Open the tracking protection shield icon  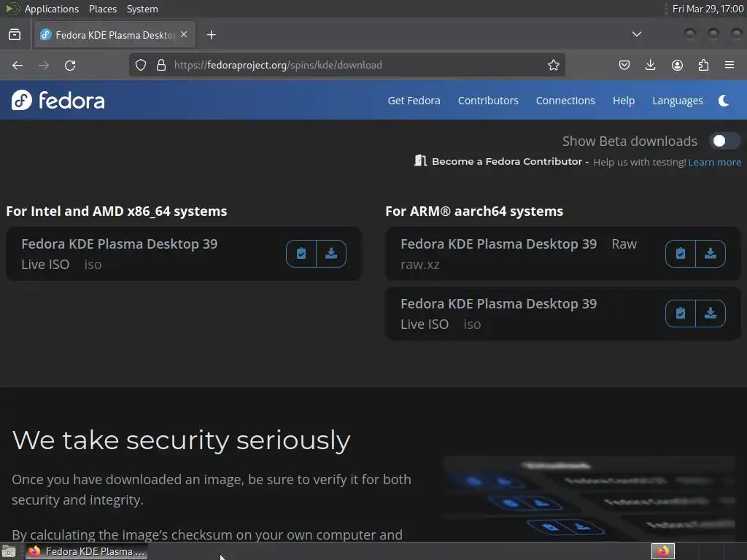pos(141,65)
